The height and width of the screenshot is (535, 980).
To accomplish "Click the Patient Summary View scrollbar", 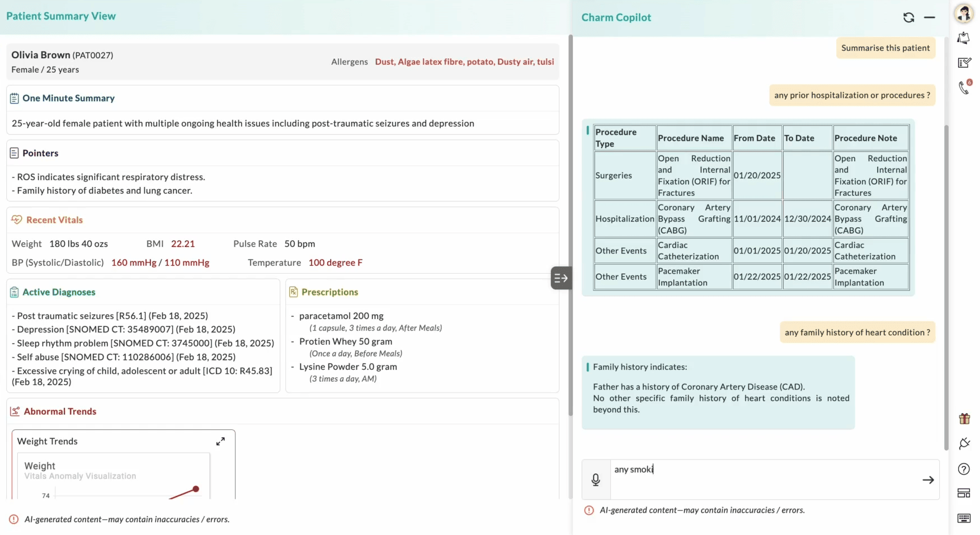I will [571, 225].
